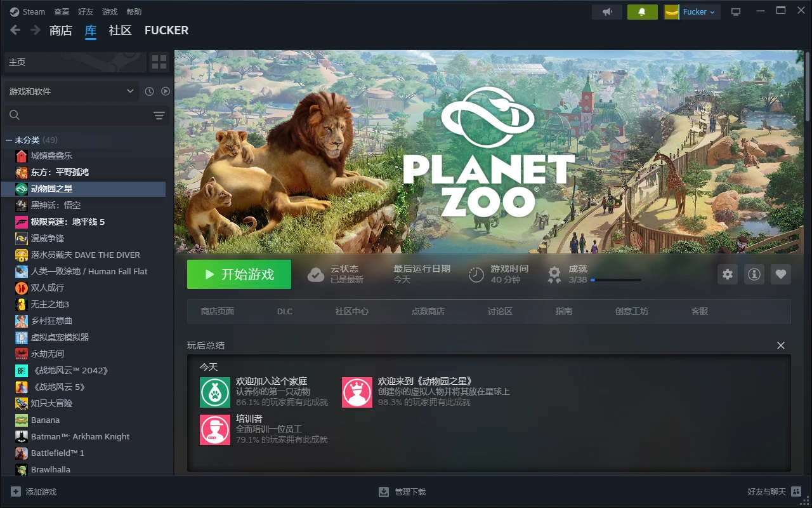Select 虚拟桌宠模拟器 game icon
Screen dimensions: 812x508
click(x=22, y=337)
